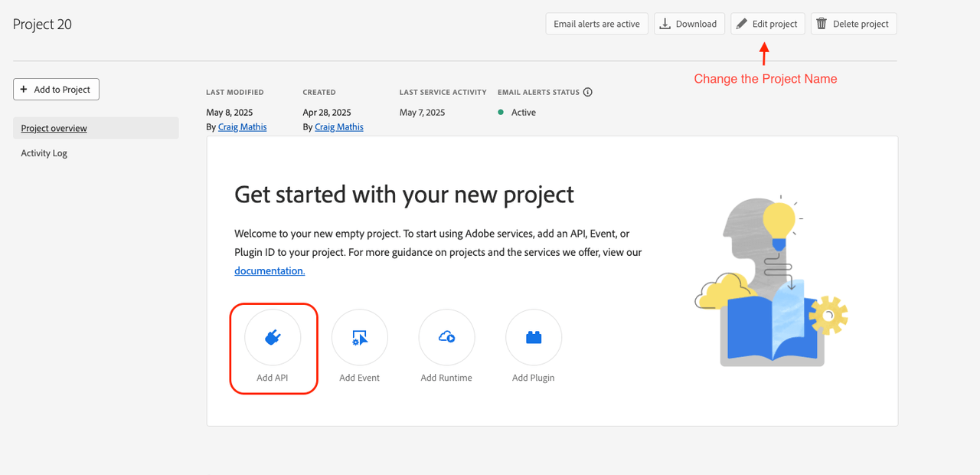Click the Edit project button

[x=768, y=24]
